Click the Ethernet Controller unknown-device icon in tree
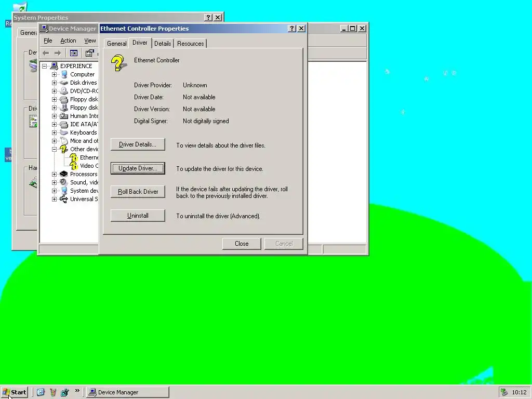 coord(74,157)
